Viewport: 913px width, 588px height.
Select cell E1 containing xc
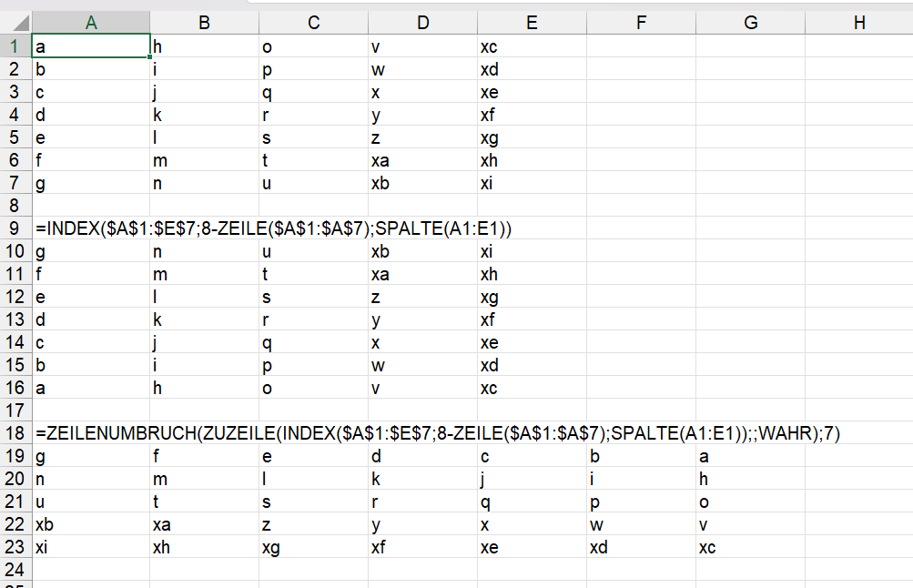532,46
